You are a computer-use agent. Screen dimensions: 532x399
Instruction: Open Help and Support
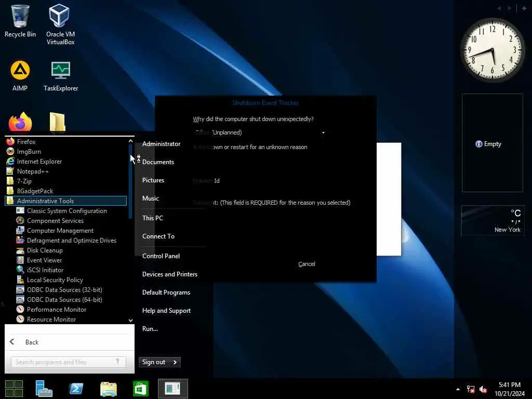click(166, 311)
